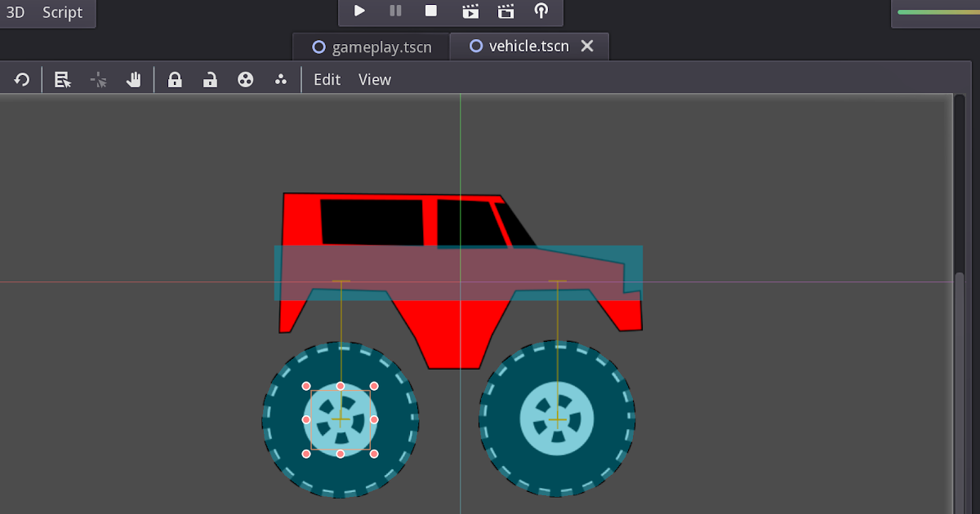Switch to the 3D editor workspace
The height and width of the screenshot is (514, 980).
pyautogui.click(x=16, y=12)
